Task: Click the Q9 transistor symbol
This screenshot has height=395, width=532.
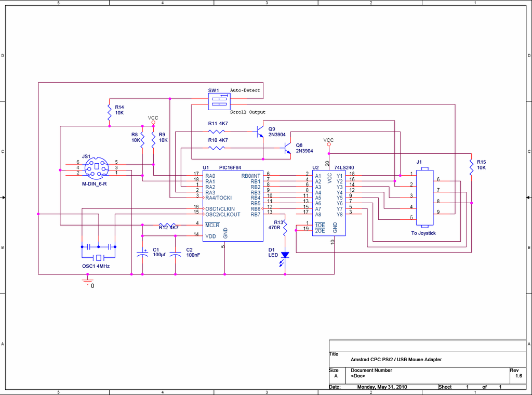Action: click(x=260, y=131)
